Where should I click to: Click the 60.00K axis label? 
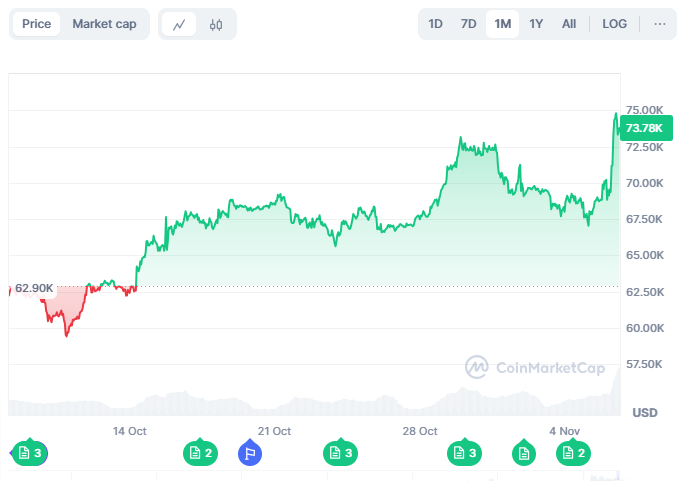coord(644,328)
